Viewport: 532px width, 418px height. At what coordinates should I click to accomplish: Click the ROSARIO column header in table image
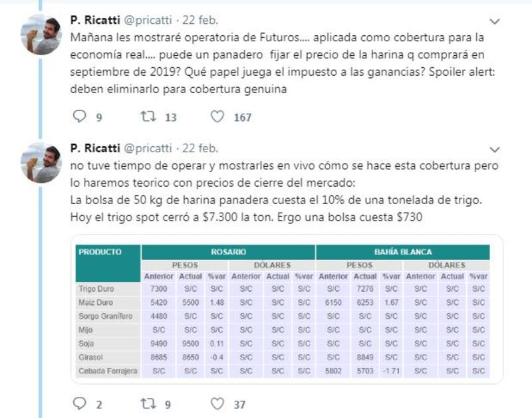[228, 253]
